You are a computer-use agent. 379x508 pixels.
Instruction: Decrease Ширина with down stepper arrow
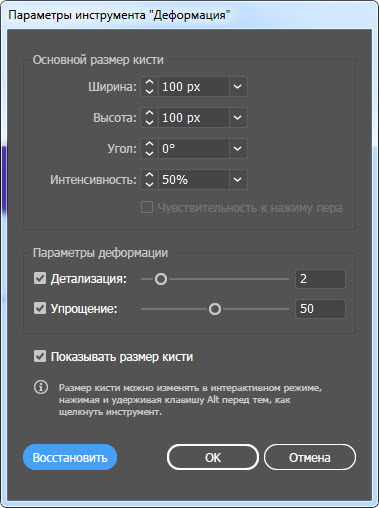150,91
